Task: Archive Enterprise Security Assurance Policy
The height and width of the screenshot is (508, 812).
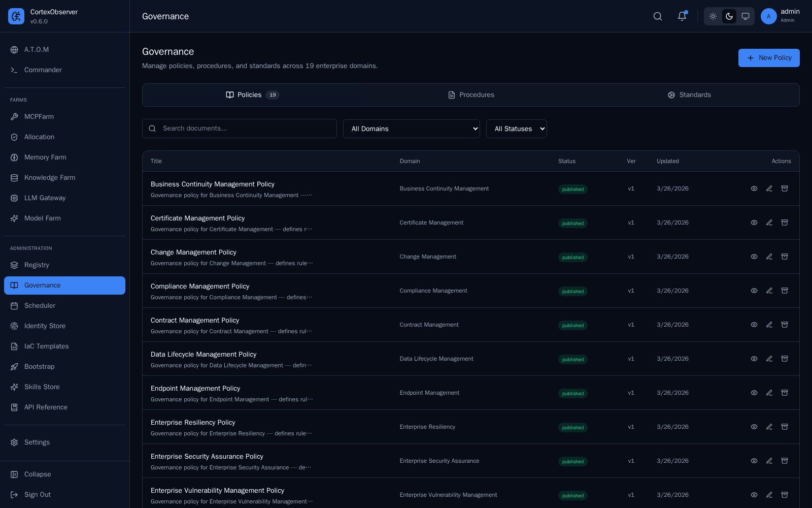Action: coord(785,461)
